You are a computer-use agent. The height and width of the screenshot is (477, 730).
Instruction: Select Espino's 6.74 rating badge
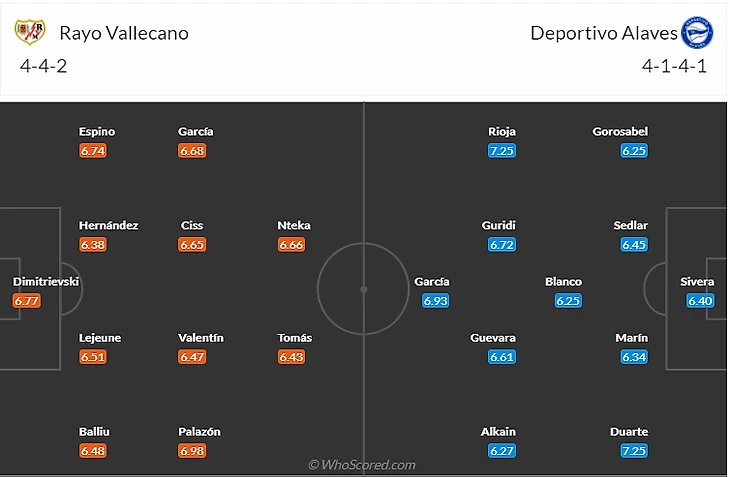pos(93,150)
